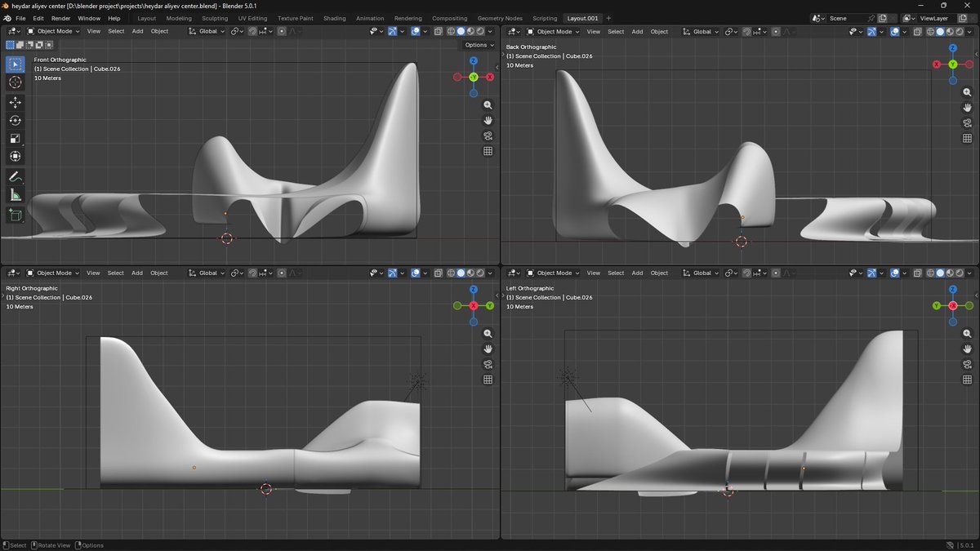The image size is (980, 551).
Task: Add a new workspace tab
Action: click(x=608, y=18)
